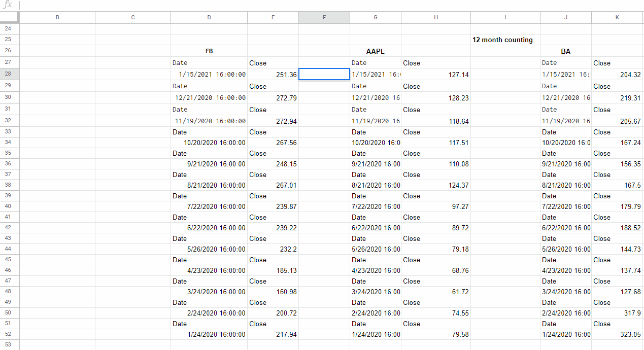This screenshot has width=644, height=350.
Task: Select AAPL close value 79.18
Action: (x=436, y=250)
